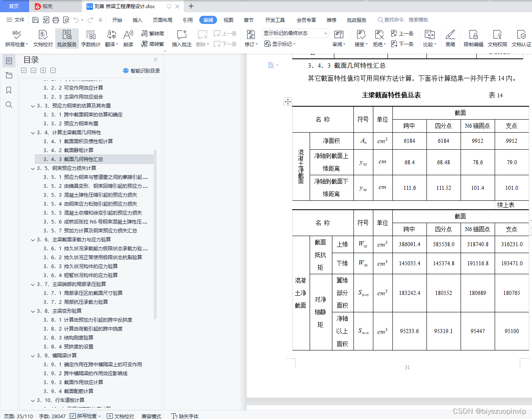Switch to the 视图 ribbon tab

point(228,20)
